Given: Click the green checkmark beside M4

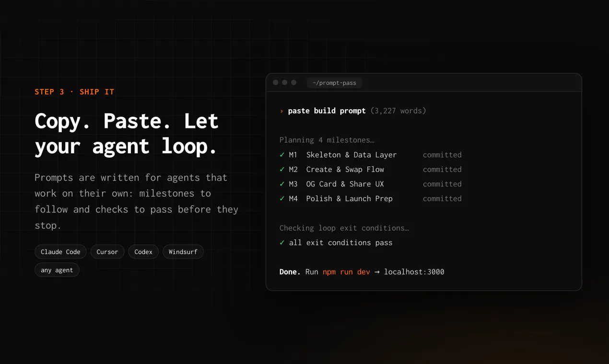Looking at the screenshot, I should tap(282, 199).
